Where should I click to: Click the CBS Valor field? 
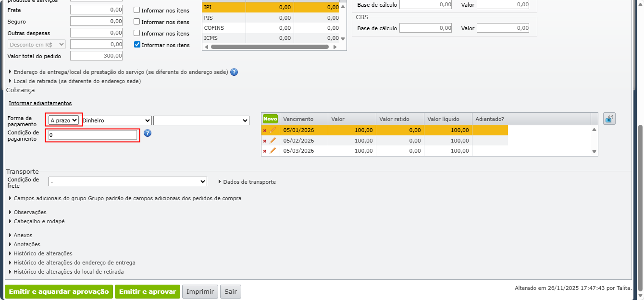(x=503, y=28)
